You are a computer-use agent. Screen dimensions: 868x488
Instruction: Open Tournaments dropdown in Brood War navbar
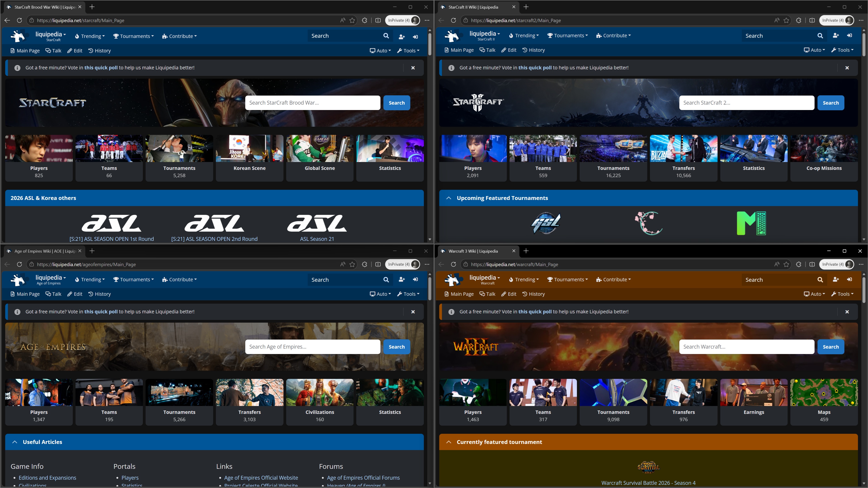[133, 36]
